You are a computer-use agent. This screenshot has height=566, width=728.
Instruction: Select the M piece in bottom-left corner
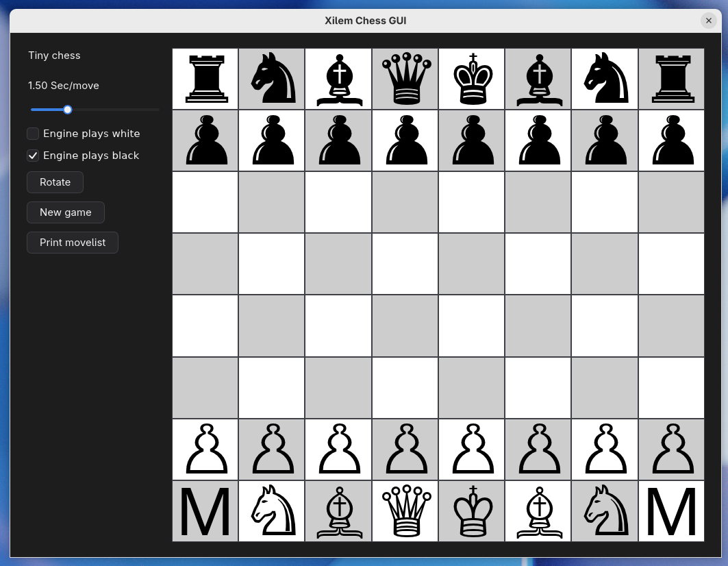[x=205, y=511]
